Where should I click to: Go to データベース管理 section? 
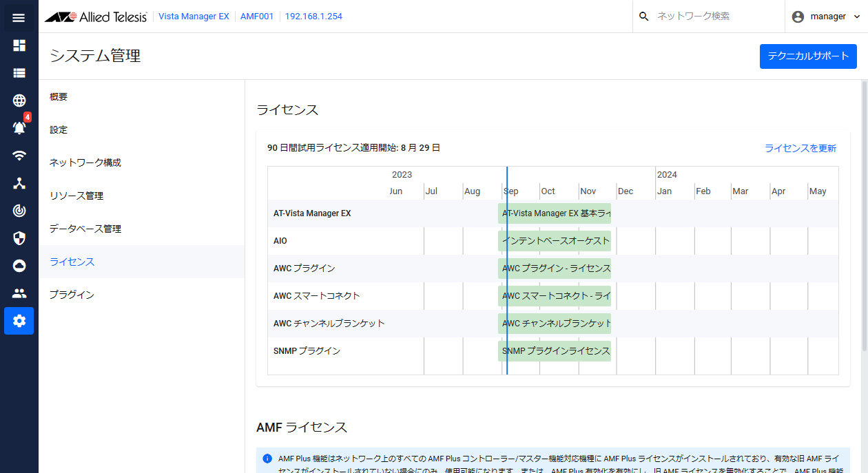[85, 229]
